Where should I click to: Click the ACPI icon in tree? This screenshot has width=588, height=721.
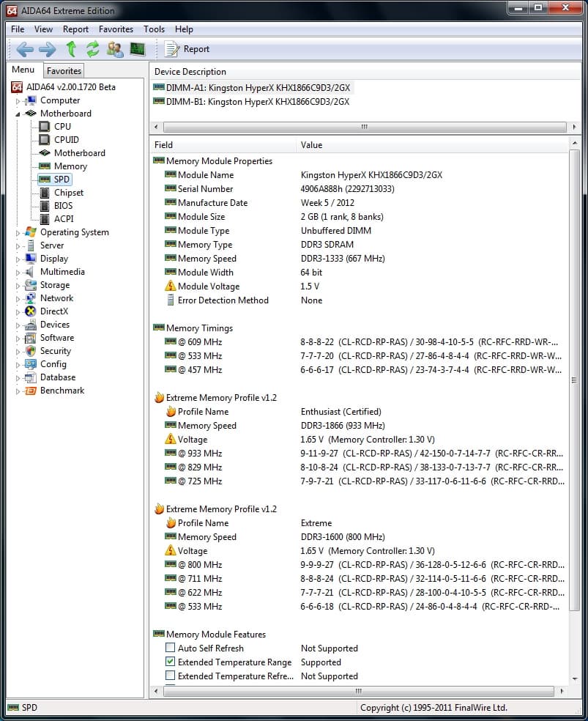tap(45, 219)
